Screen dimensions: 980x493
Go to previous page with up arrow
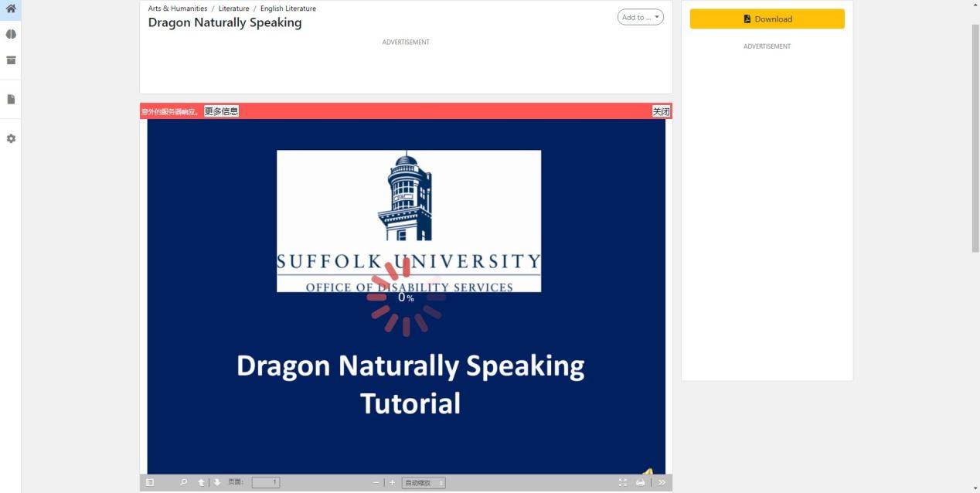201,482
